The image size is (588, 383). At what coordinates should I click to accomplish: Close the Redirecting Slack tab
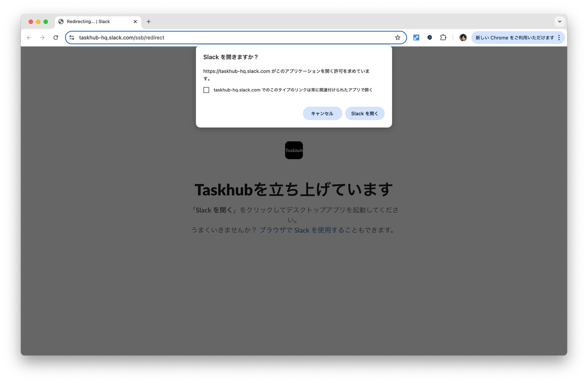click(x=135, y=22)
